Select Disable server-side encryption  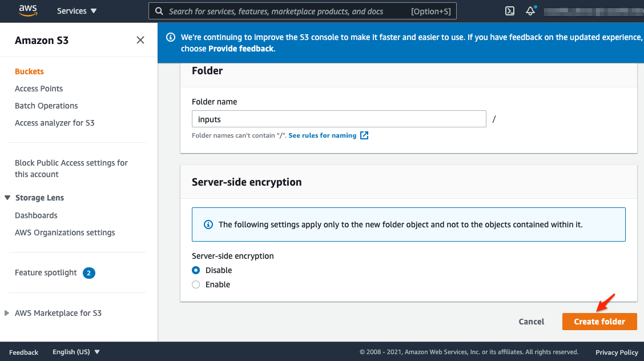coord(196,270)
